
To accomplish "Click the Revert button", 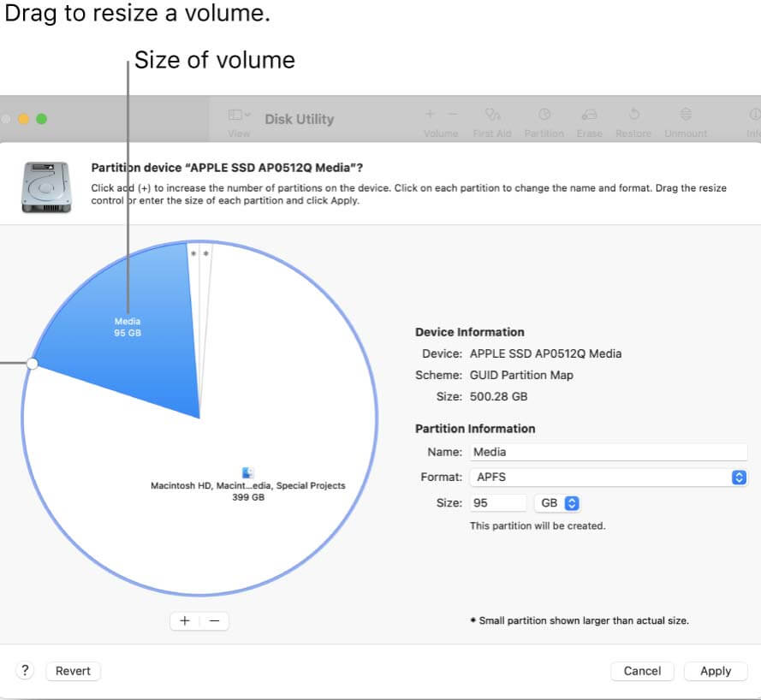I will (73, 670).
